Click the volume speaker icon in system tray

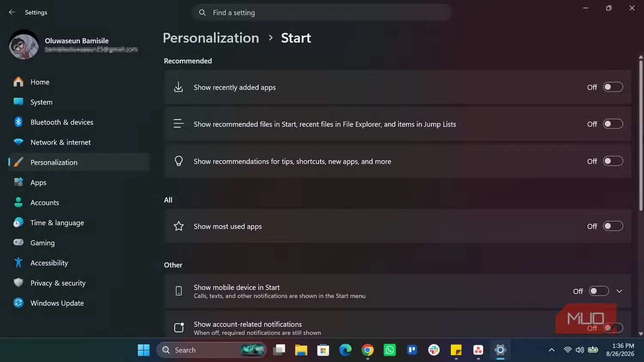tap(580, 350)
